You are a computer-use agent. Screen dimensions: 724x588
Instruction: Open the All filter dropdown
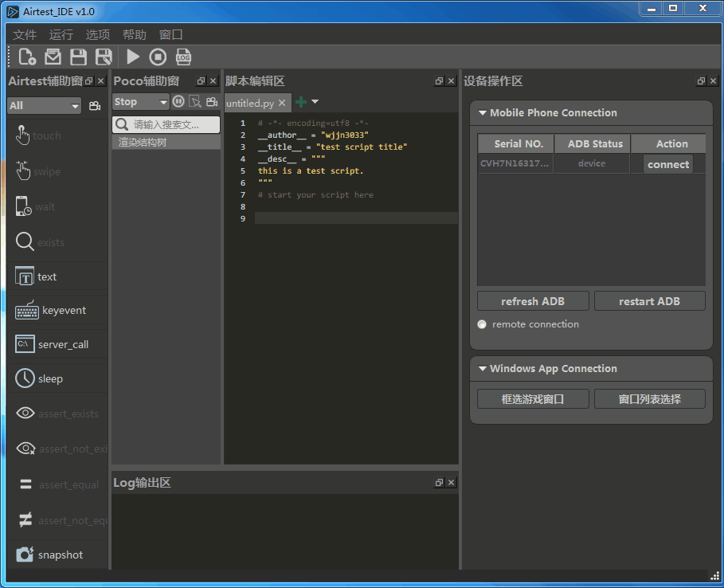click(45, 106)
